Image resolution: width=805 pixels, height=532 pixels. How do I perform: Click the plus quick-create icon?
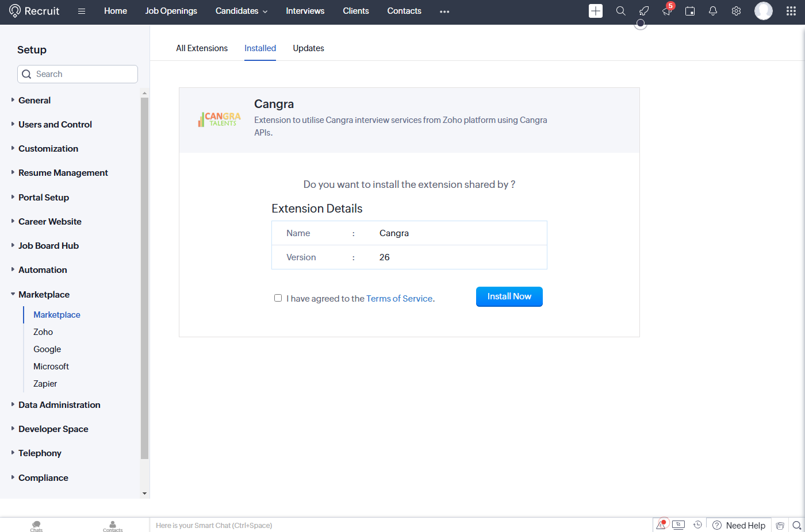click(x=596, y=11)
